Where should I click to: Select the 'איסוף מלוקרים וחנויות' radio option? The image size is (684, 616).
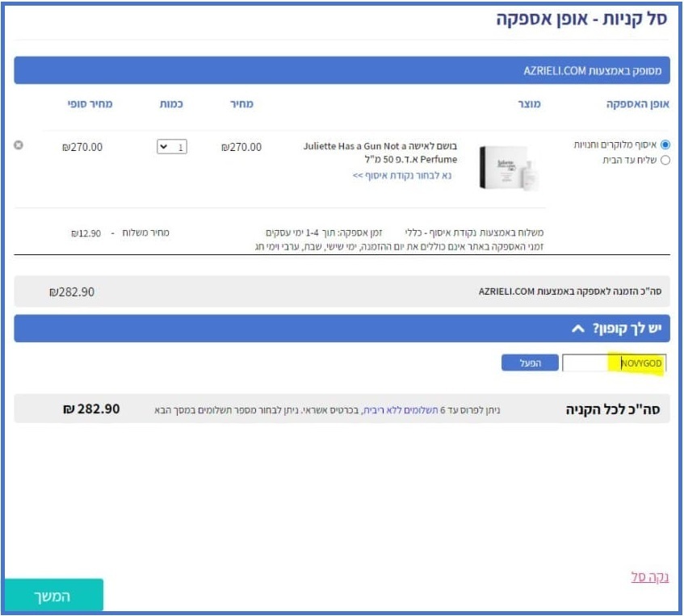click(x=665, y=145)
